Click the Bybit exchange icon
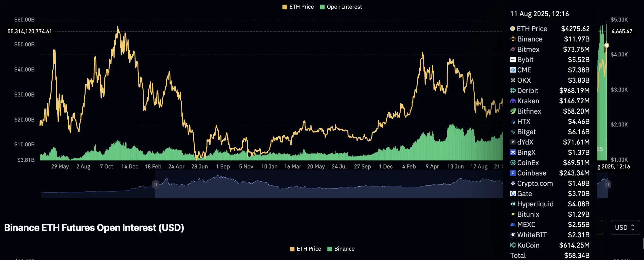Viewport: 644px width, 260px height. click(x=513, y=60)
